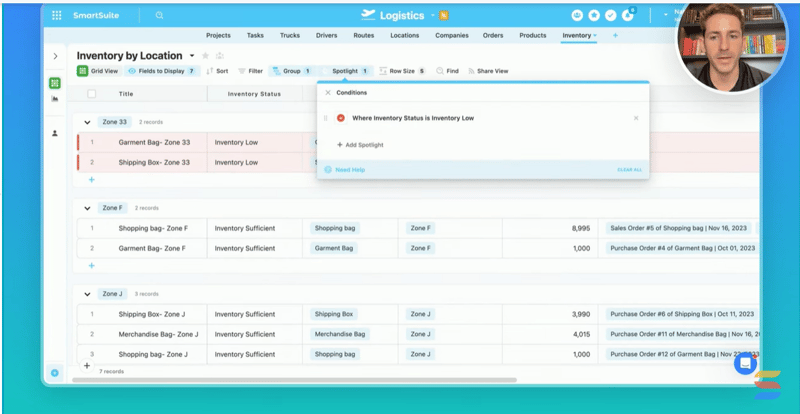Click the Inventory Status column header
The height and width of the screenshot is (414, 800).
(x=255, y=94)
